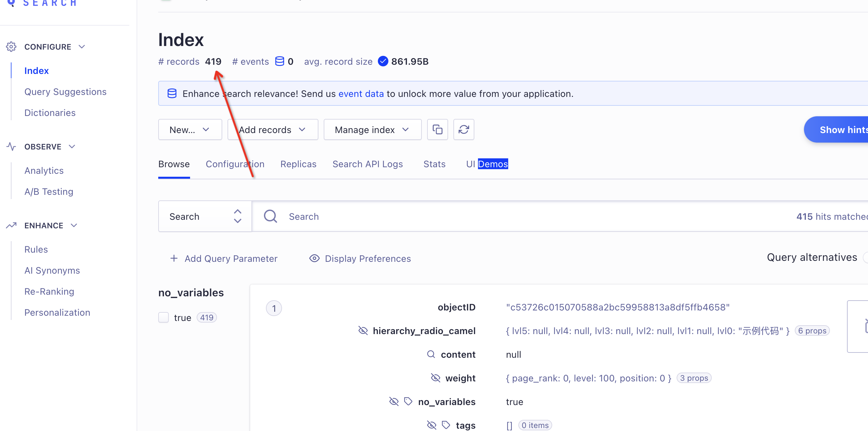Open the Add records dropdown
The height and width of the screenshot is (431, 868).
point(272,130)
